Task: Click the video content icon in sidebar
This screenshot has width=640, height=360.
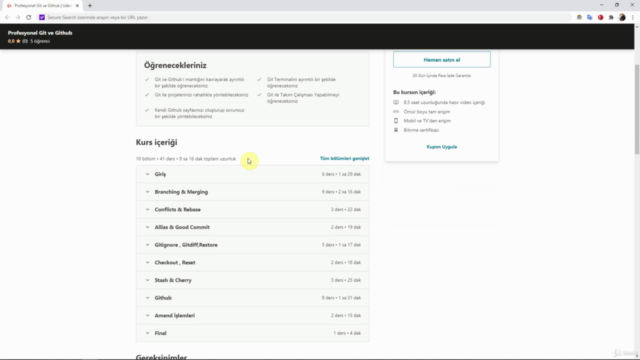Action: pos(396,102)
